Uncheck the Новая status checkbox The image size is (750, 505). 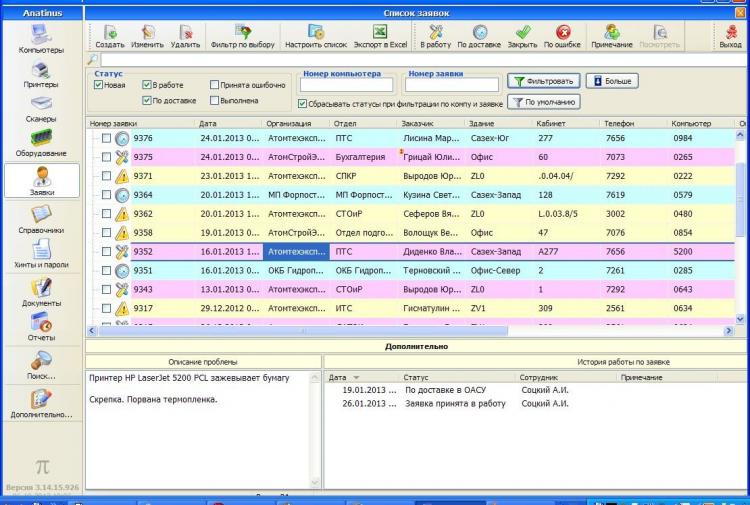[98, 85]
